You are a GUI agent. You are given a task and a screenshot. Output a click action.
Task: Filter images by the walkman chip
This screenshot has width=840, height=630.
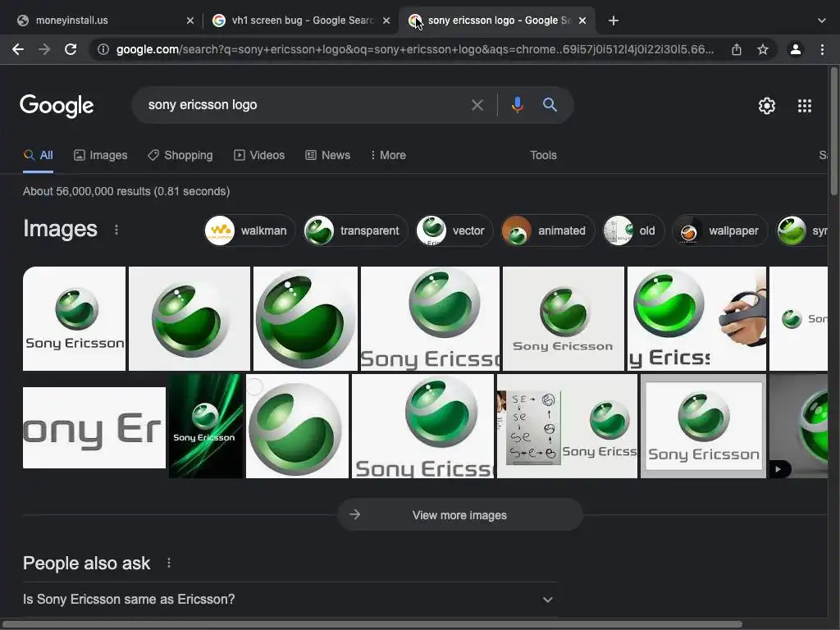[x=249, y=231]
